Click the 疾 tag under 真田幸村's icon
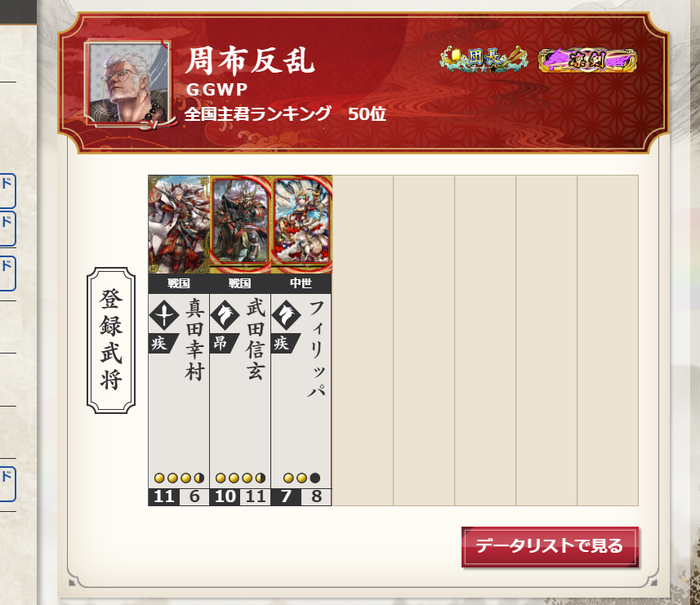 162,344
